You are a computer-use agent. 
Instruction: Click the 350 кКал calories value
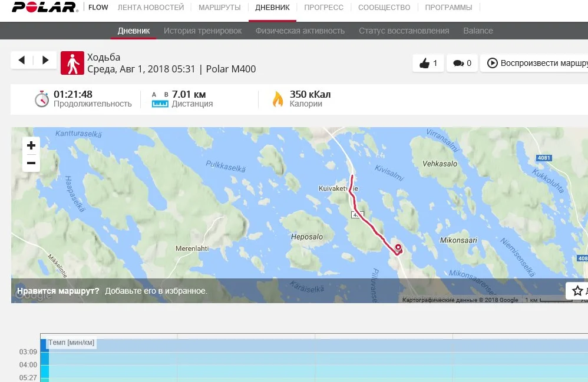pyautogui.click(x=310, y=94)
